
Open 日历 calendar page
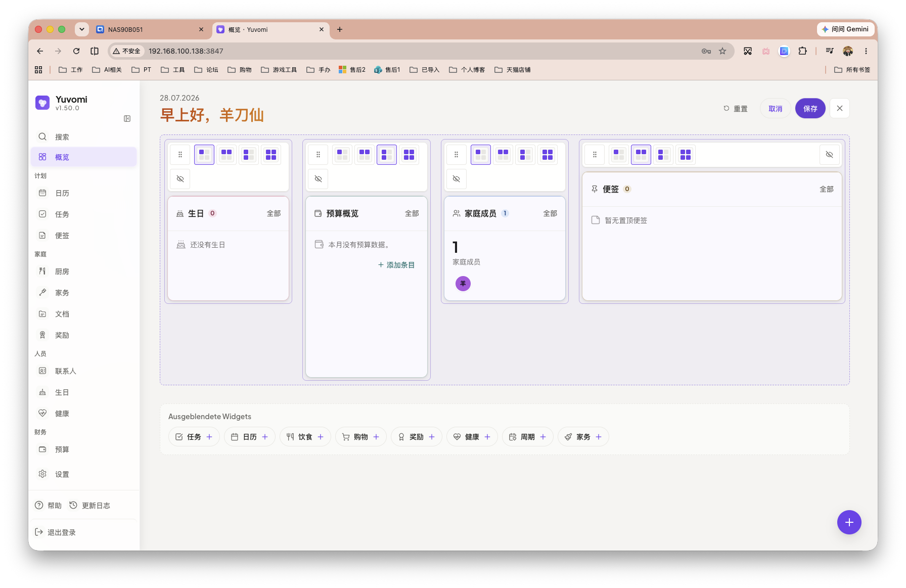pyautogui.click(x=84, y=193)
